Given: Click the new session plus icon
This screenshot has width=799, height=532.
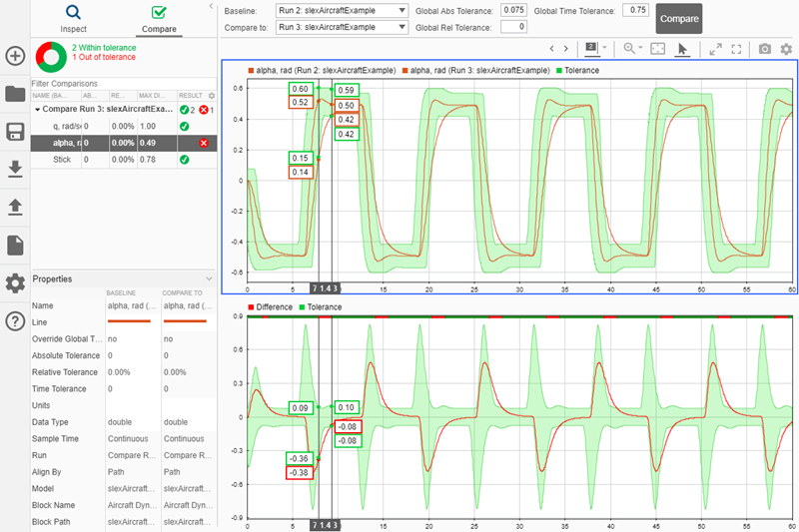Looking at the screenshot, I should 15,56.
